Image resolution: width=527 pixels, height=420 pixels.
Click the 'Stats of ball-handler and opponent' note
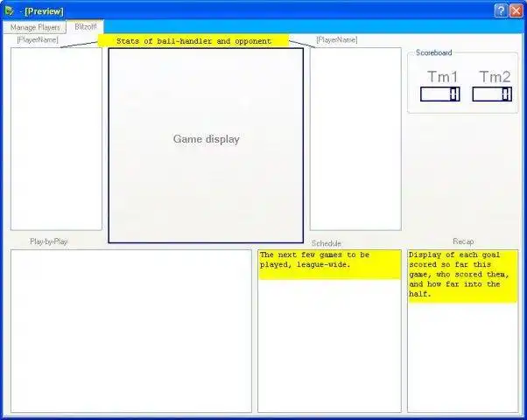tap(193, 41)
